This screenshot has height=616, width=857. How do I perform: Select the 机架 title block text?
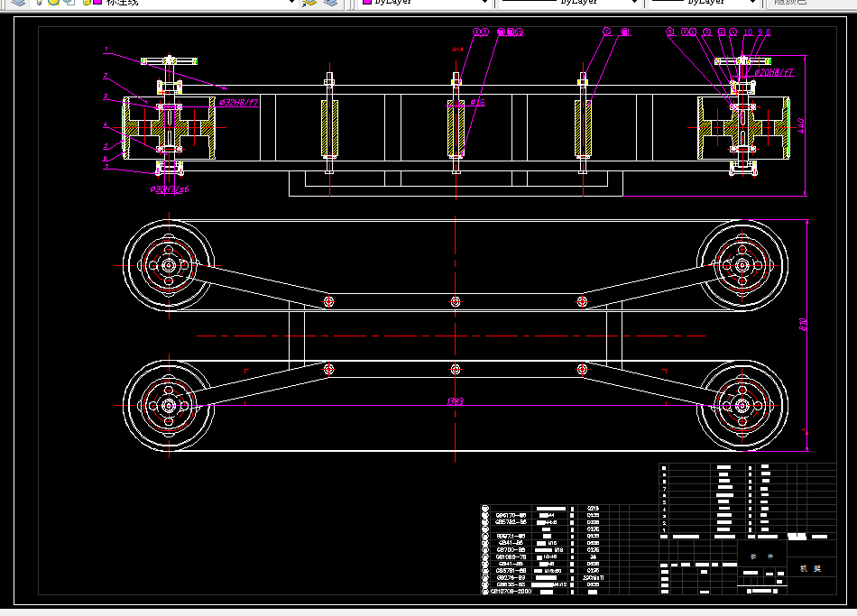click(x=811, y=568)
